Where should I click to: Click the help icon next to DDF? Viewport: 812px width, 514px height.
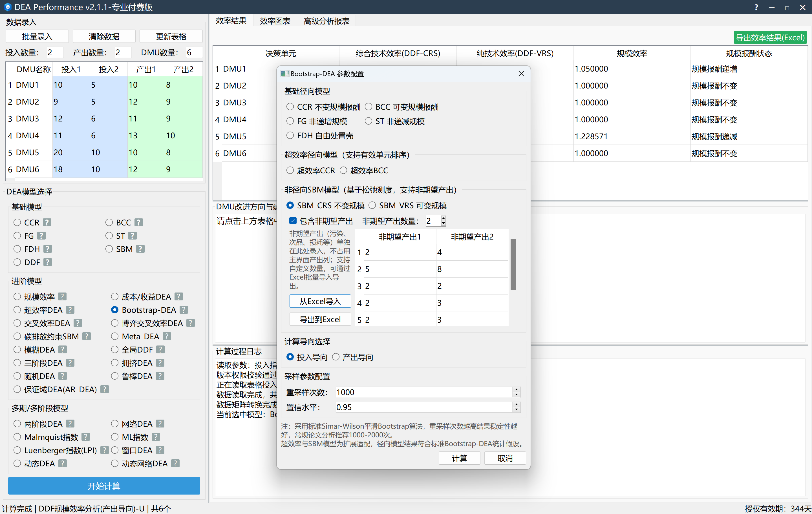pos(48,262)
